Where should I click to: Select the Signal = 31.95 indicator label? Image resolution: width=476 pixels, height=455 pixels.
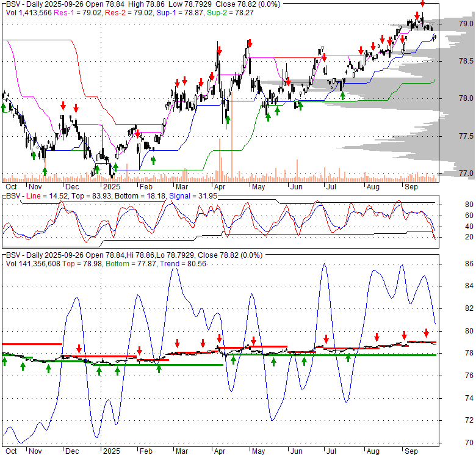pyautogui.click(x=193, y=196)
